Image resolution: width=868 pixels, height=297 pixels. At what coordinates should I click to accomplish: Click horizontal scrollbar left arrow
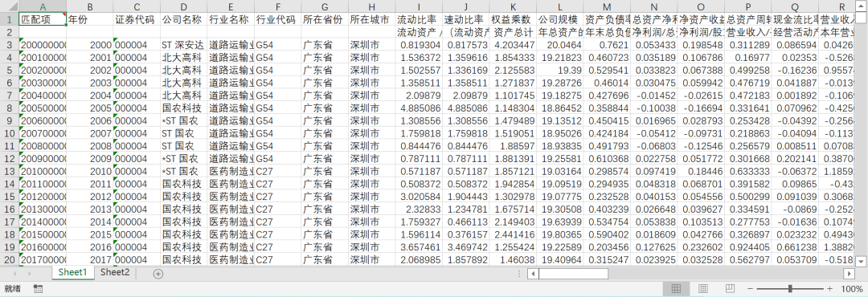(x=533, y=273)
